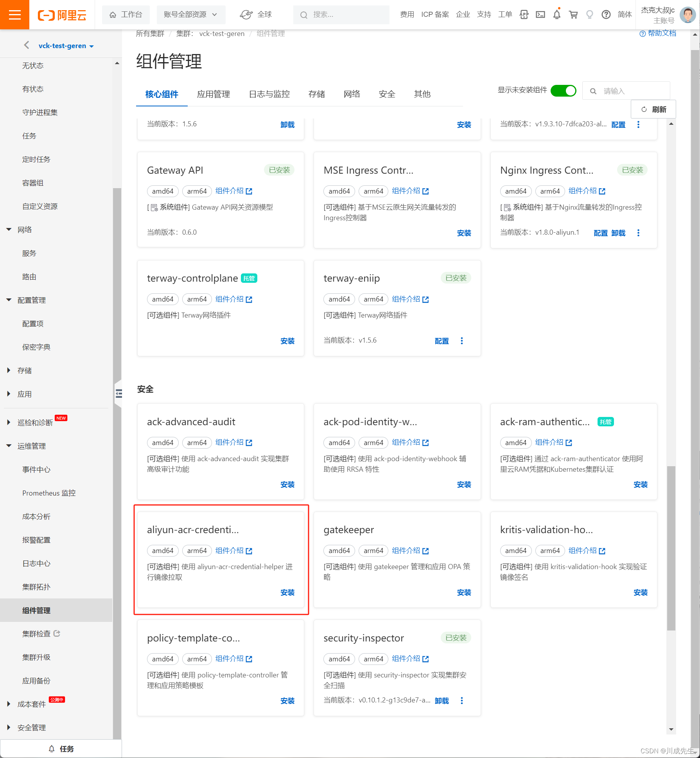Open more options for terway-eniip
Image resolution: width=700 pixels, height=758 pixels.
point(461,341)
